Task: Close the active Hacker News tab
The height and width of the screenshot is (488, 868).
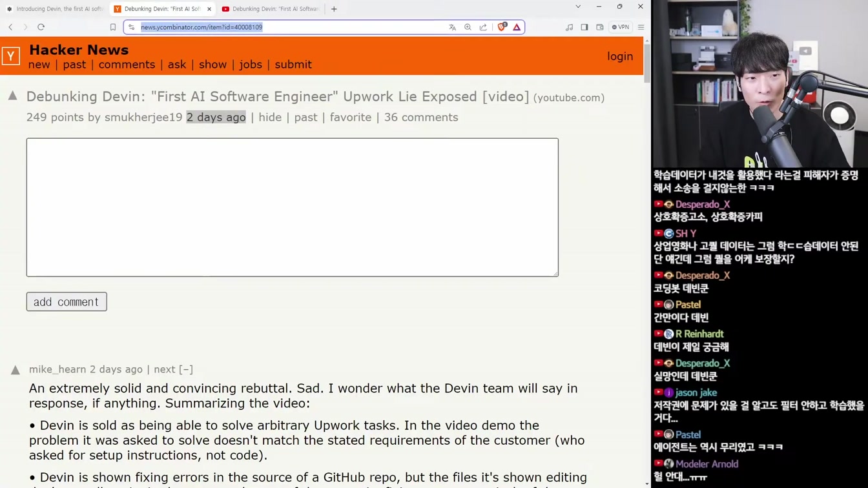Action: pos(209,9)
